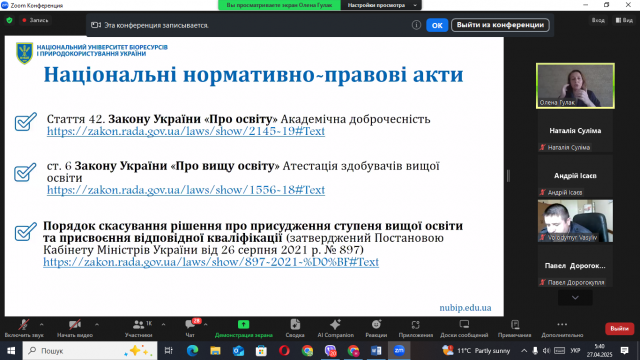Open the AI Companion icon

[x=335, y=324]
